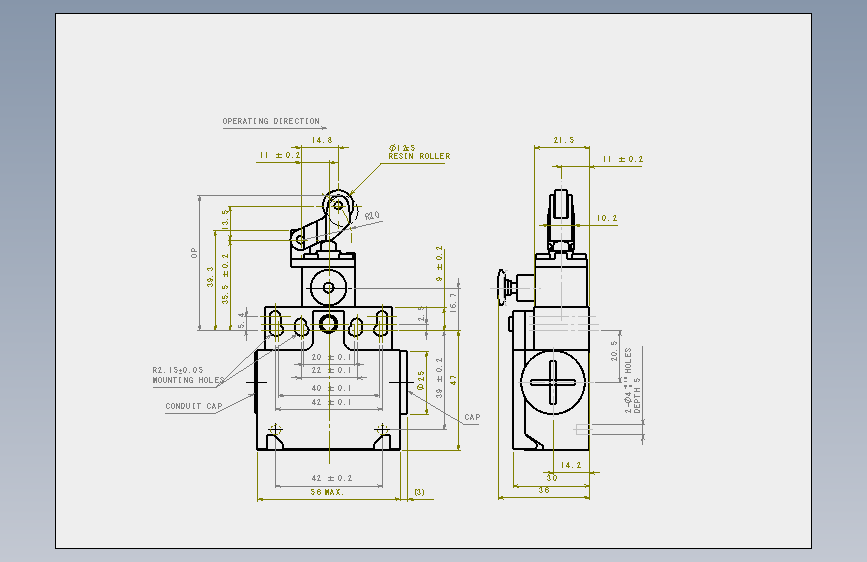Click the 14.2 dimension text

tap(571, 465)
